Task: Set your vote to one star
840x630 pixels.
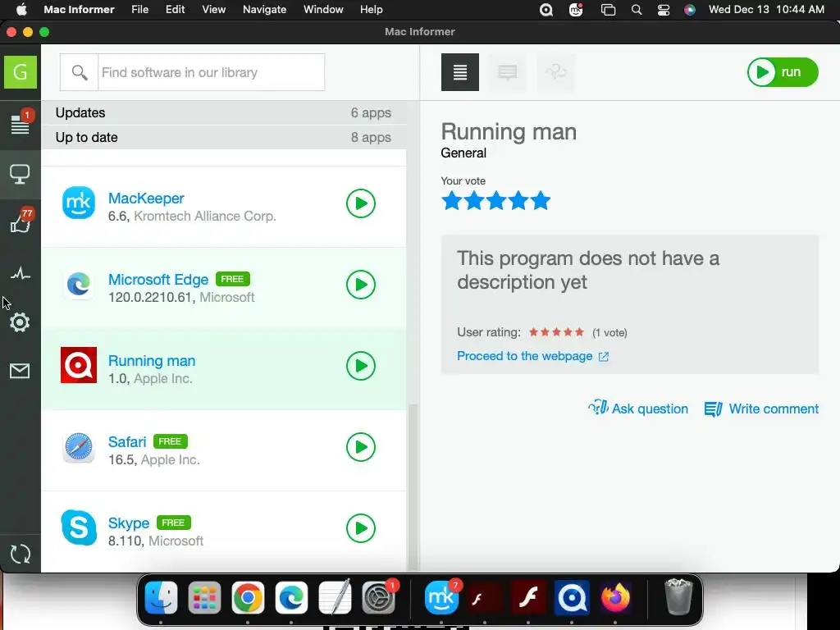Action: tap(452, 201)
